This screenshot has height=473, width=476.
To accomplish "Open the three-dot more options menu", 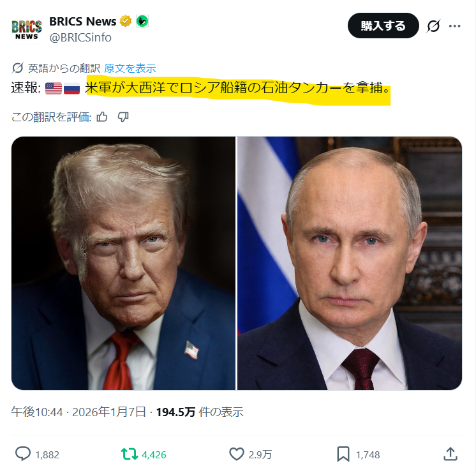I will pos(454,26).
